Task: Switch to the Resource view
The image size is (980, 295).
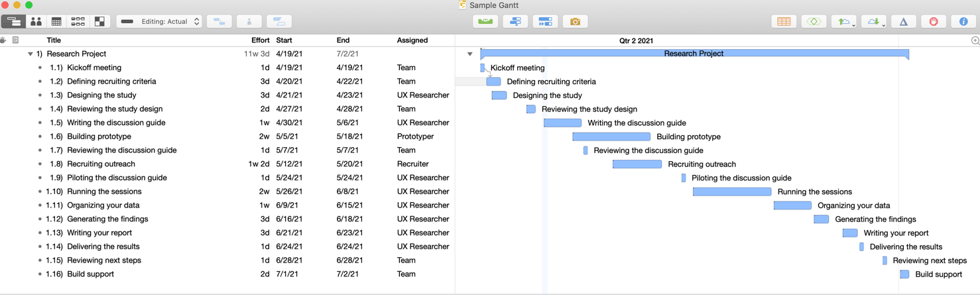Action: pyautogui.click(x=36, y=22)
